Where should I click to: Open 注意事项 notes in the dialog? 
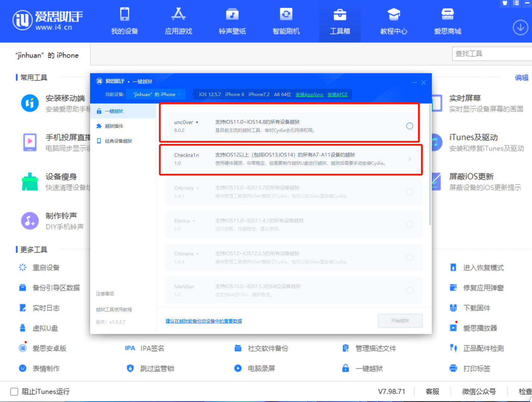click(x=105, y=294)
